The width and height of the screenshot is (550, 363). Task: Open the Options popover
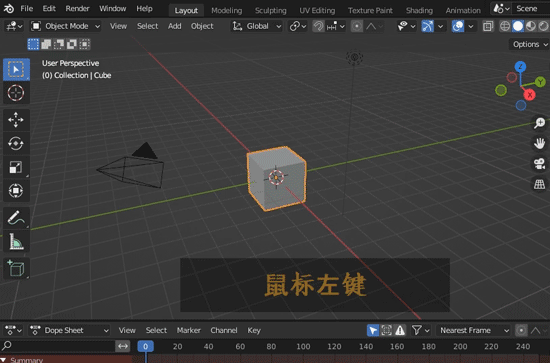coord(529,44)
